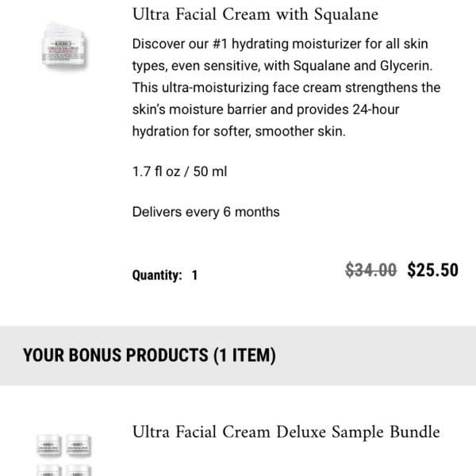
Task: Click the $25.50 discounted price
Action: pos(432,270)
